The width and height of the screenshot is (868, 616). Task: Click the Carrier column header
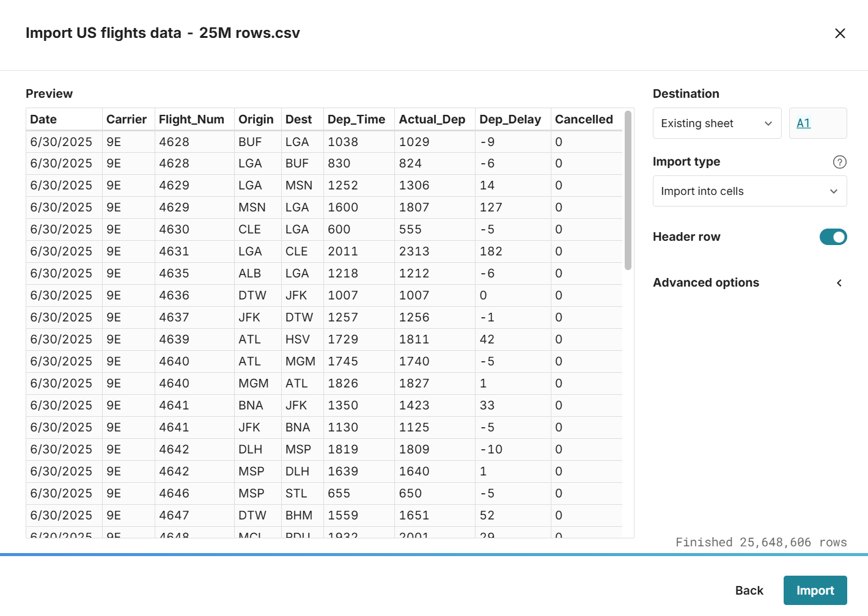coord(128,120)
